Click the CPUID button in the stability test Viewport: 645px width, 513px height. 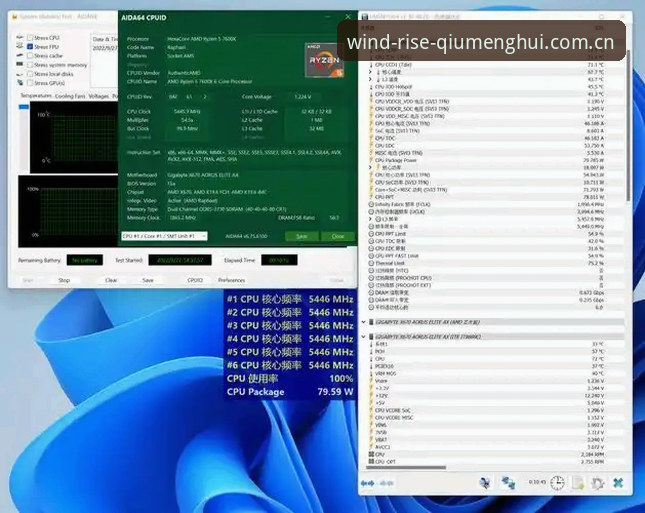(x=195, y=280)
